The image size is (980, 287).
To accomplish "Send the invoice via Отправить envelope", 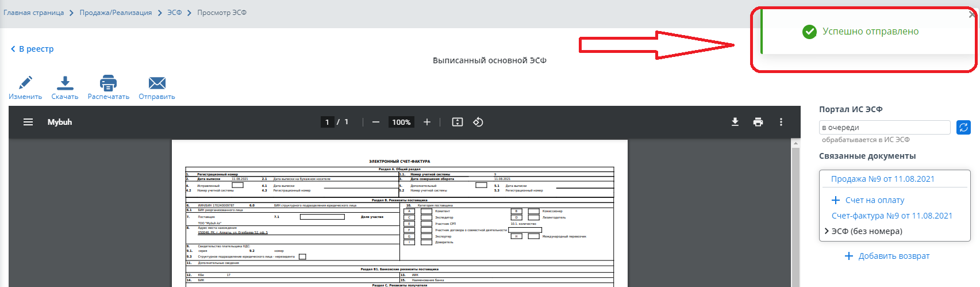I will click(156, 83).
